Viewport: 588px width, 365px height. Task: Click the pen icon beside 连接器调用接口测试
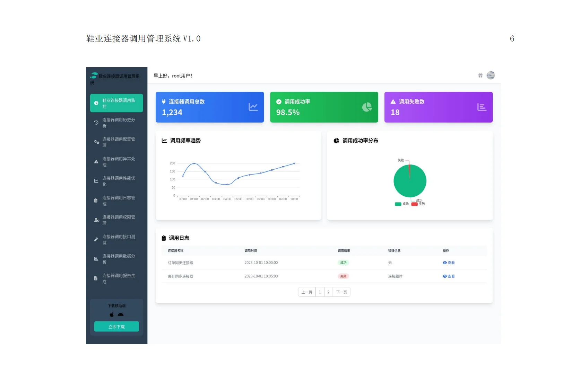click(96, 239)
